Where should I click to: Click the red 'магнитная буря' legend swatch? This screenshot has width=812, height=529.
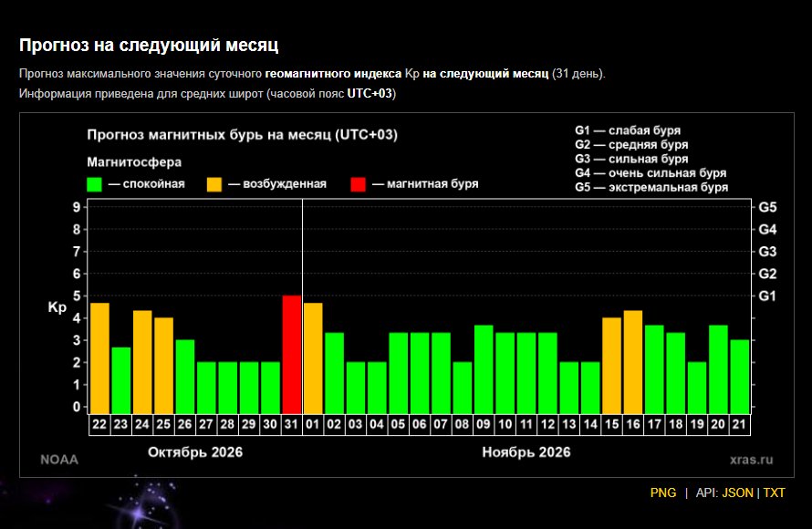point(358,184)
